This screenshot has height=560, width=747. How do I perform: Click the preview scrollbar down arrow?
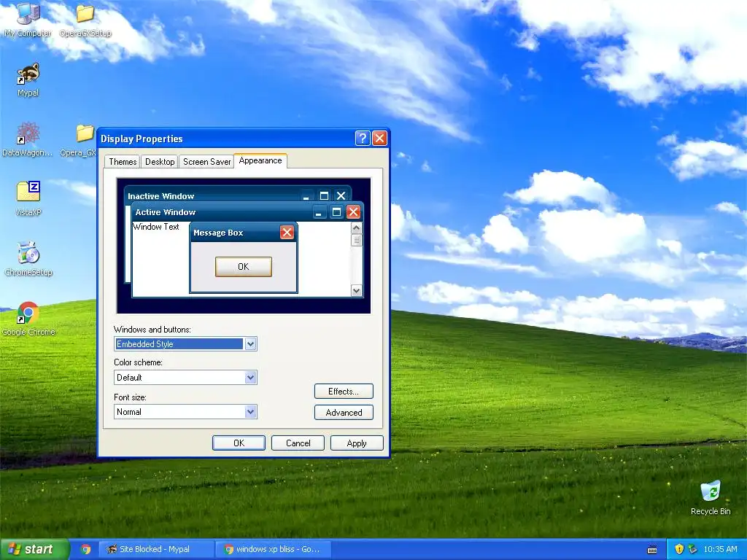point(356,290)
